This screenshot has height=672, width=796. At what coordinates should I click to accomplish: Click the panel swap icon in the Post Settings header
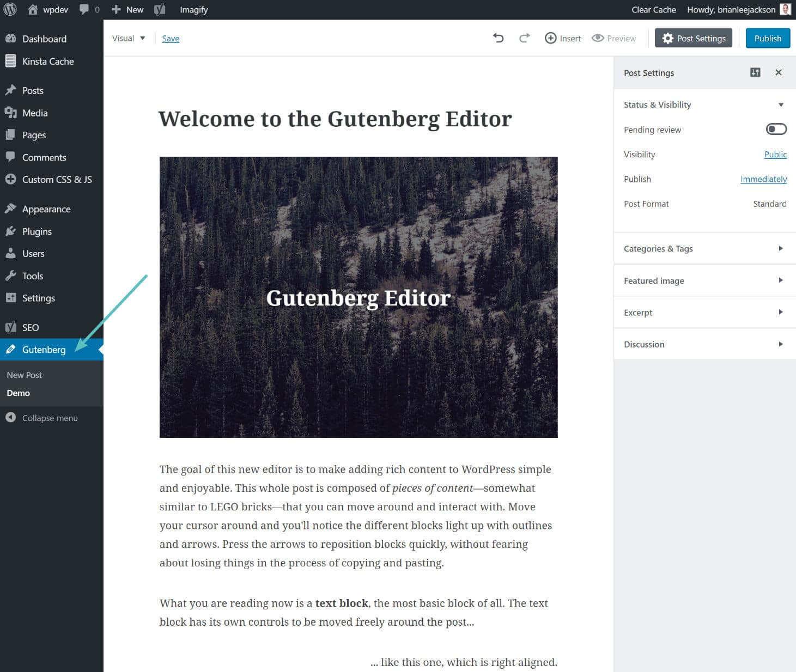[x=755, y=72]
